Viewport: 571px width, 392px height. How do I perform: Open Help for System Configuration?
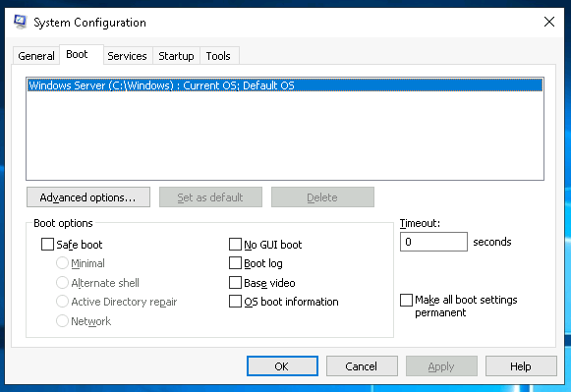(x=521, y=365)
